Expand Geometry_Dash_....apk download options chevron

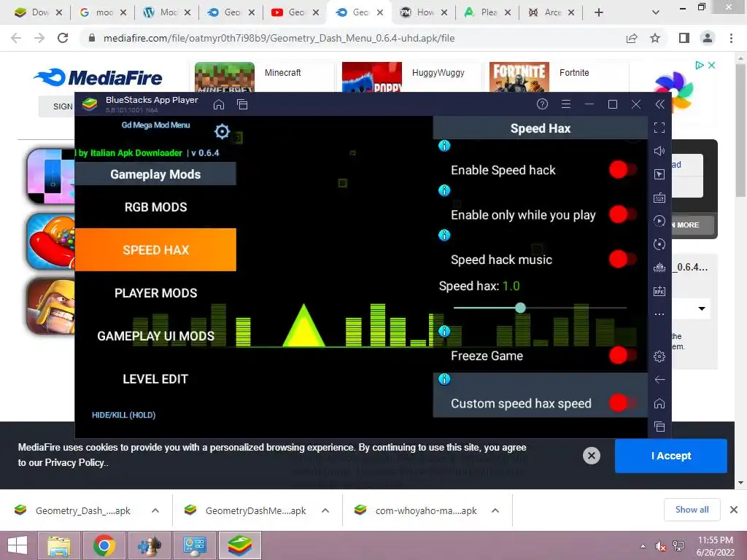(x=155, y=510)
